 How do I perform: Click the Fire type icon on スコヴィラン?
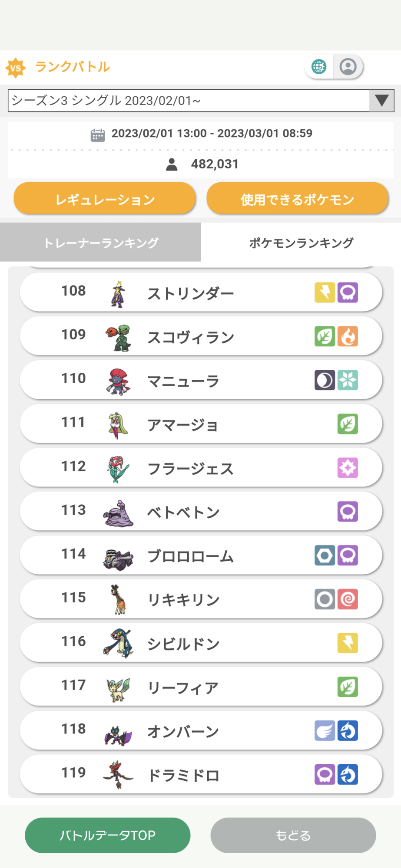pos(348,336)
